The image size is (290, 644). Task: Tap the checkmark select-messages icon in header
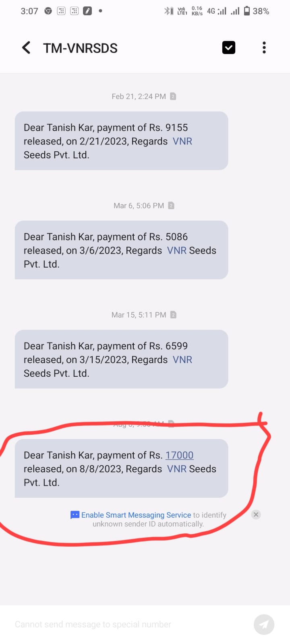[229, 47]
